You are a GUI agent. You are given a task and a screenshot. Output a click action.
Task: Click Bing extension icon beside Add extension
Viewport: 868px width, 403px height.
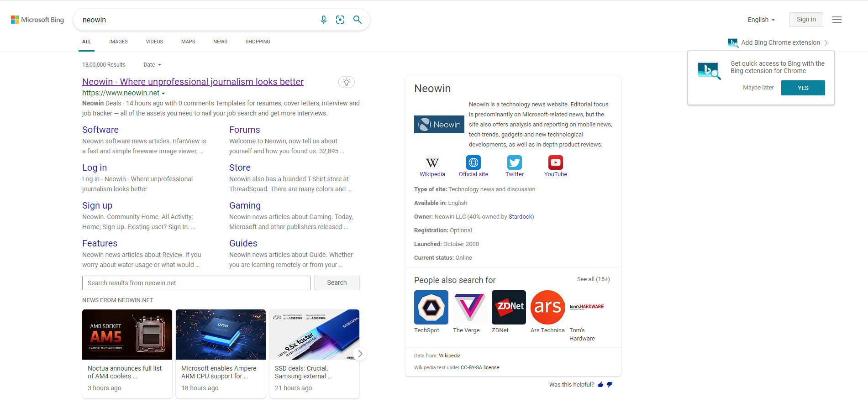coord(733,42)
